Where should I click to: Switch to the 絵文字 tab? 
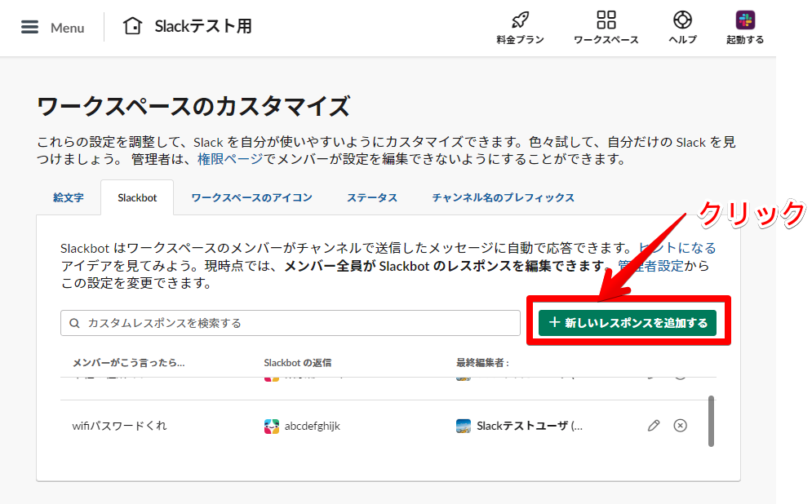click(68, 197)
